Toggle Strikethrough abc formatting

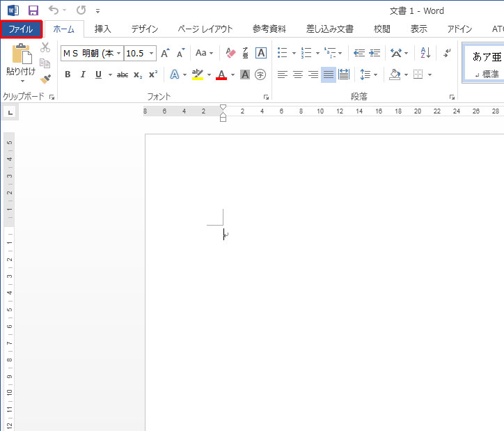click(x=123, y=75)
